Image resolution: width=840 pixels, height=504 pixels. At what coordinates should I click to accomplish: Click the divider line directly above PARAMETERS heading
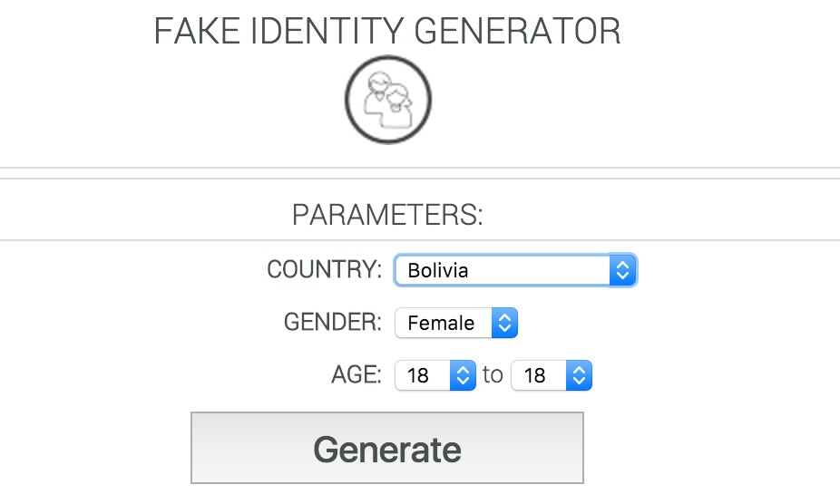point(420,179)
